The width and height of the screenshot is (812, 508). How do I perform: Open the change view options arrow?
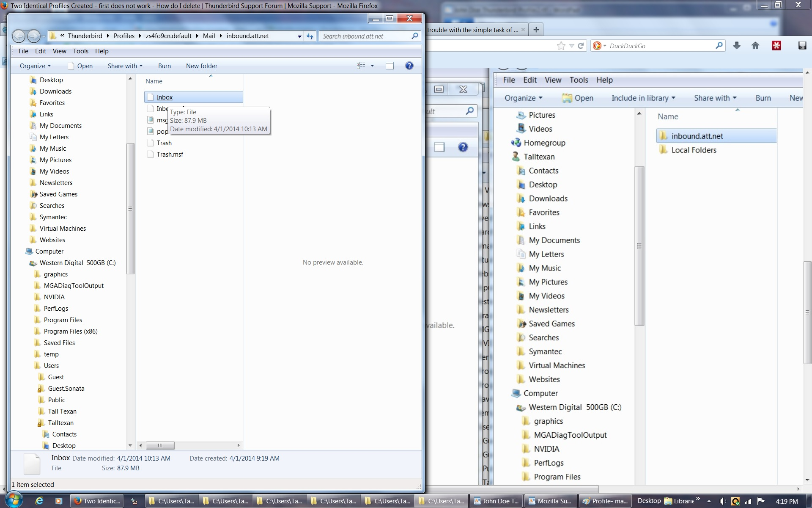tap(372, 66)
